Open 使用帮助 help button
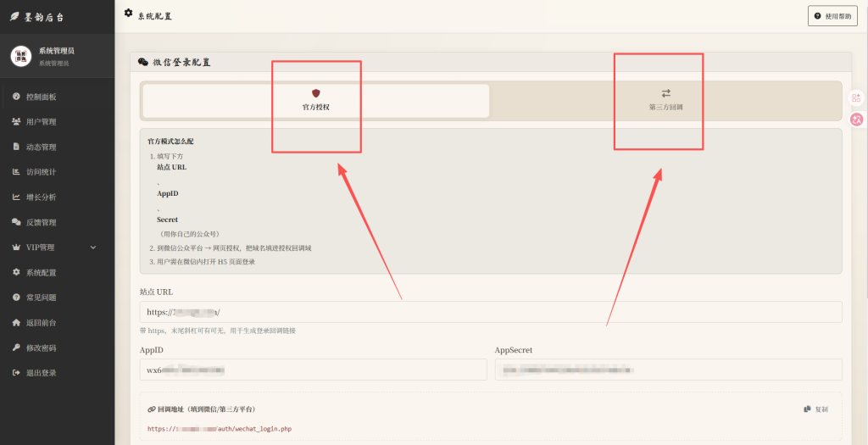Image resolution: width=868 pixels, height=445 pixels. coord(832,16)
